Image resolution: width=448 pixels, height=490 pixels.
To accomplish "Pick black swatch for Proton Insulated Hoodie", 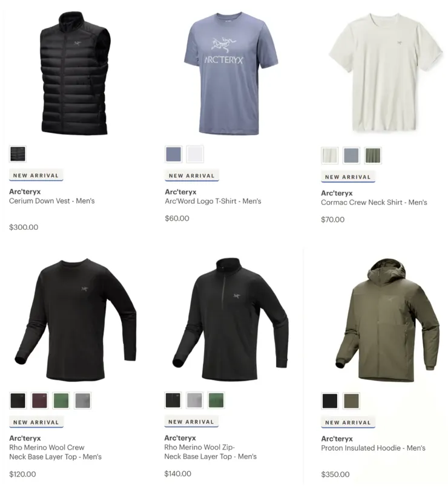I will (x=330, y=401).
